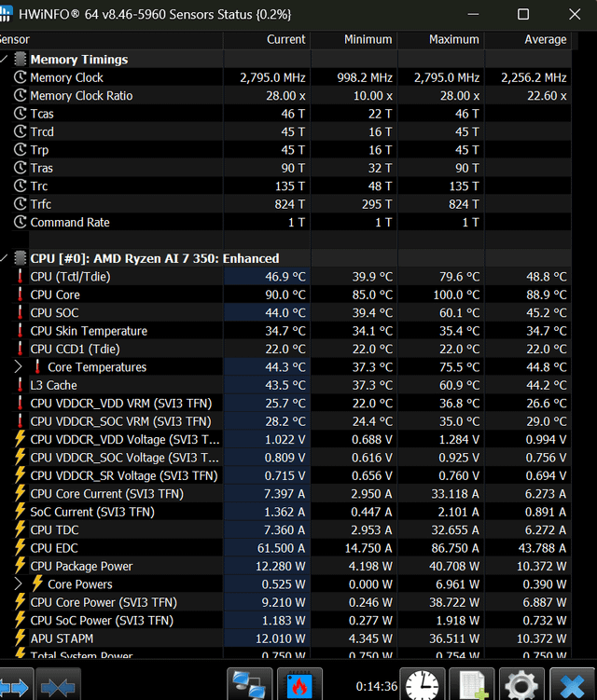Open sensor settings gear icon
The image size is (597, 700).
pyautogui.click(x=521, y=685)
